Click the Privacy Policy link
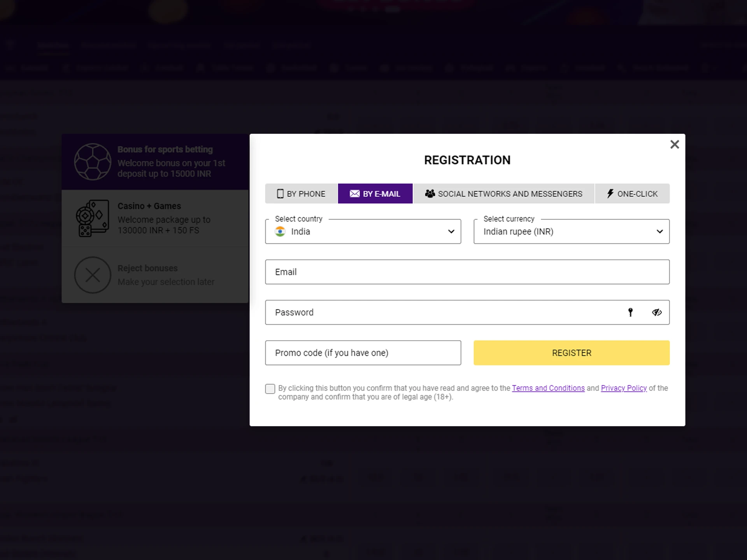 [x=624, y=388]
